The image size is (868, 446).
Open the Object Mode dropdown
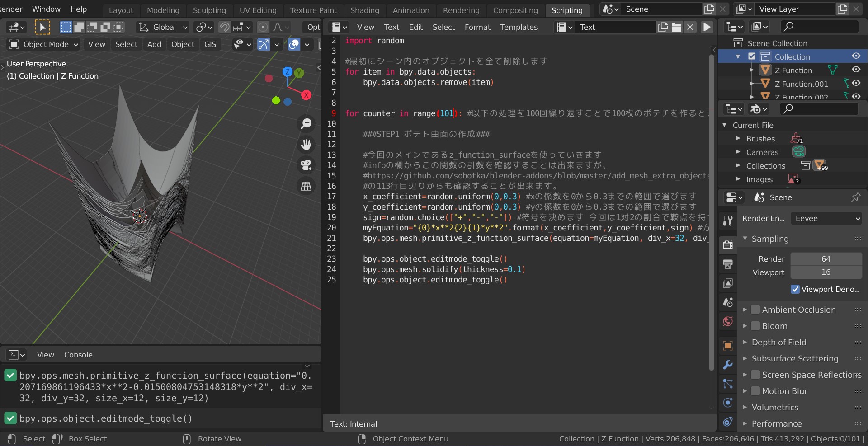pyautogui.click(x=44, y=44)
